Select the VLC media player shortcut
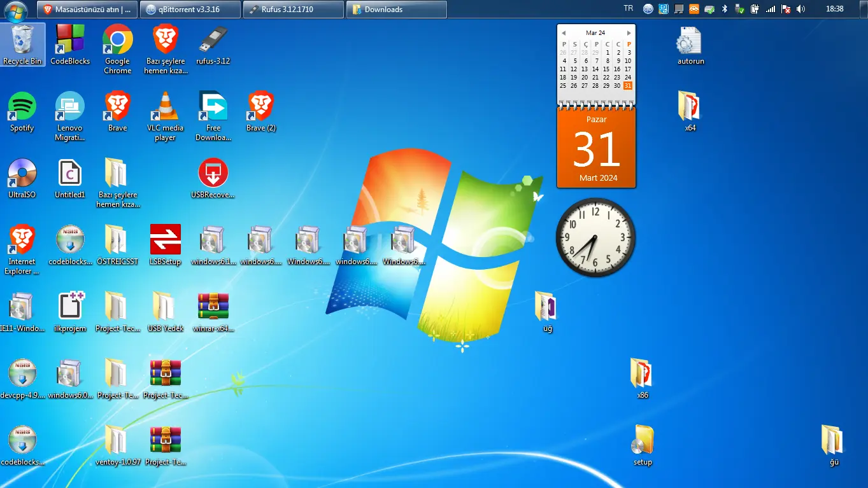Screen dimensions: 868x488 (x=166, y=116)
